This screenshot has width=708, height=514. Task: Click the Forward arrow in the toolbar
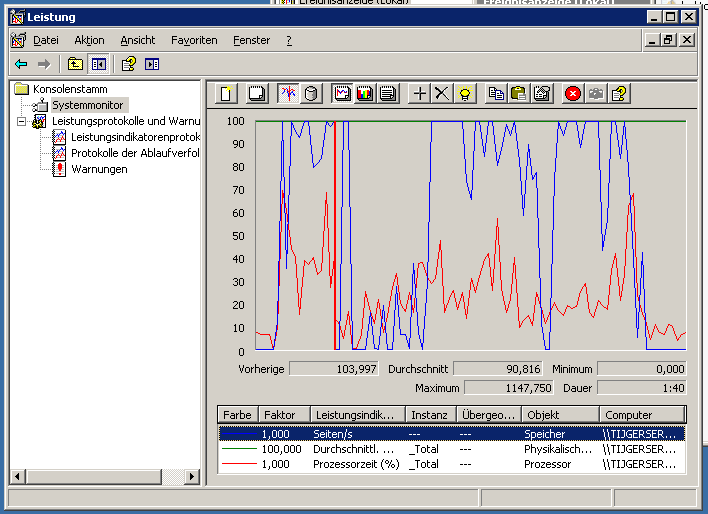44,64
